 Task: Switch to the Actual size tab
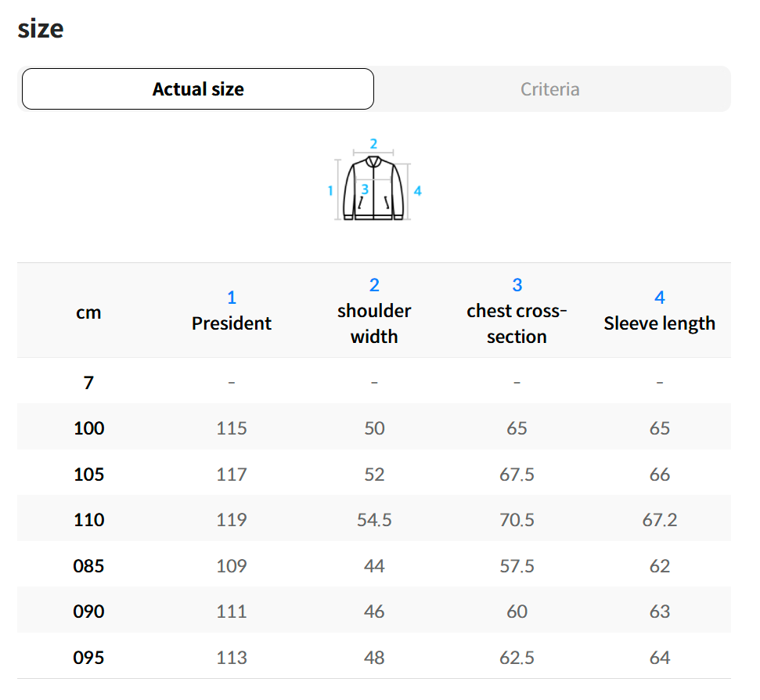point(198,89)
